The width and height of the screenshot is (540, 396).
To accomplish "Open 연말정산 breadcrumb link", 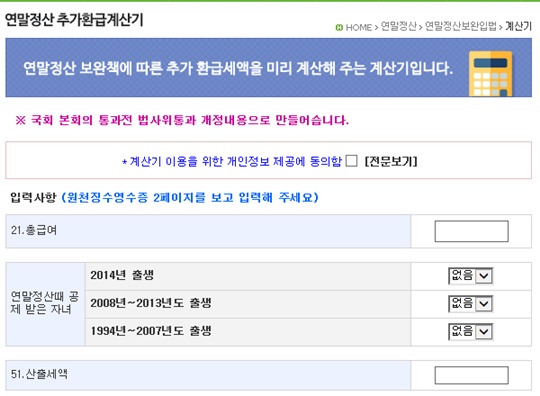I will coord(399,26).
